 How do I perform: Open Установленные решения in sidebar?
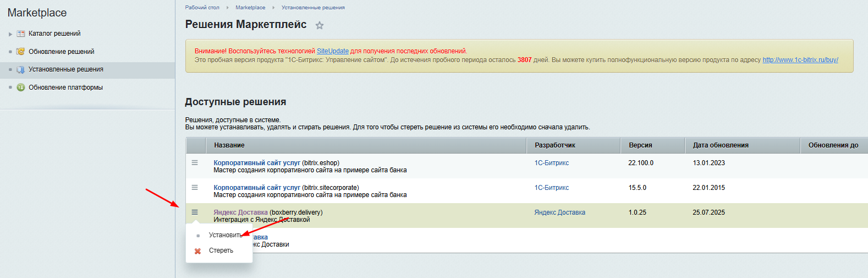coord(66,69)
